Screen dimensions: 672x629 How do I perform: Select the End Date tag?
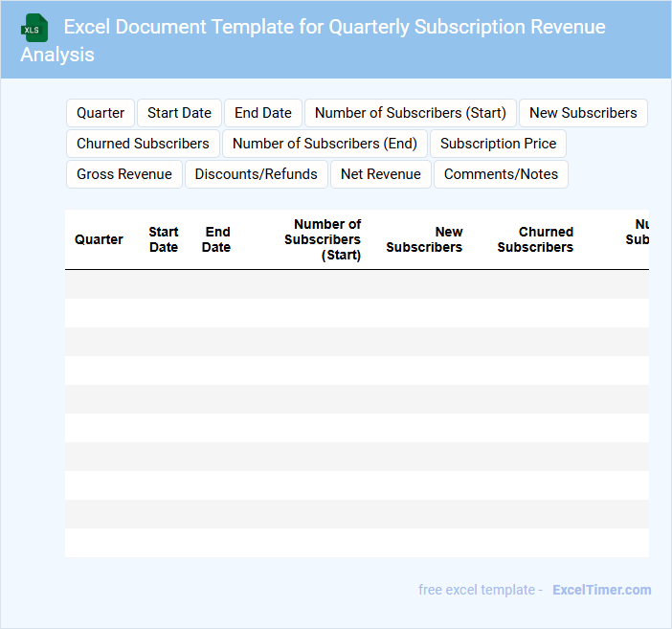[x=263, y=113]
